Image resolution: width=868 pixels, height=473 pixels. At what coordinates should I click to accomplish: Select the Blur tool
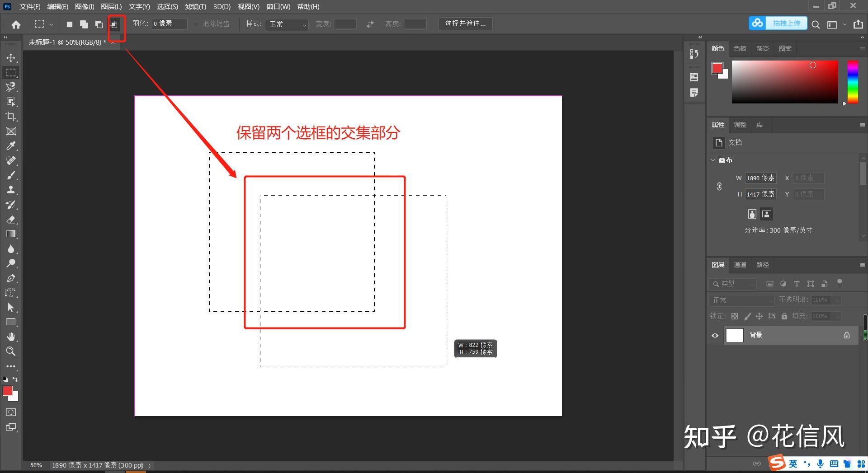[11, 249]
